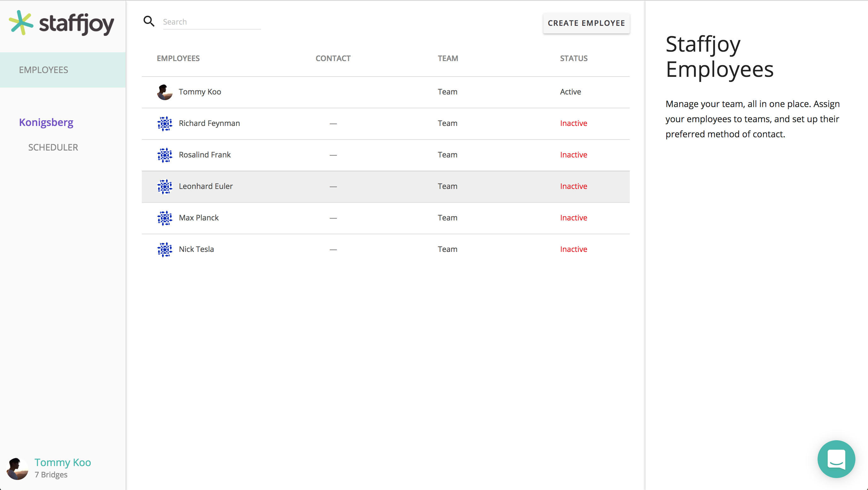The image size is (868, 490).
Task: Click Richard Feynman's identicon avatar
Action: click(x=165, y=123)
